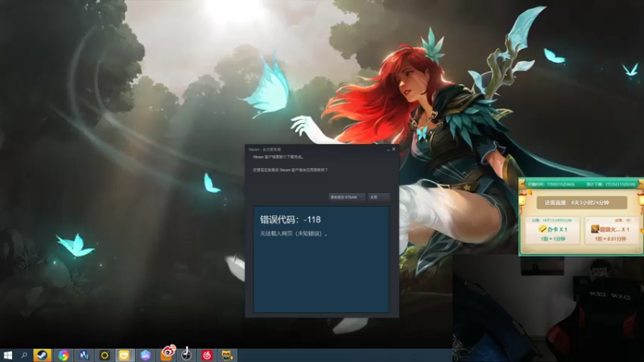Open the yellow ring icon app
Screen dimensions: 644x362
point(105,355)
